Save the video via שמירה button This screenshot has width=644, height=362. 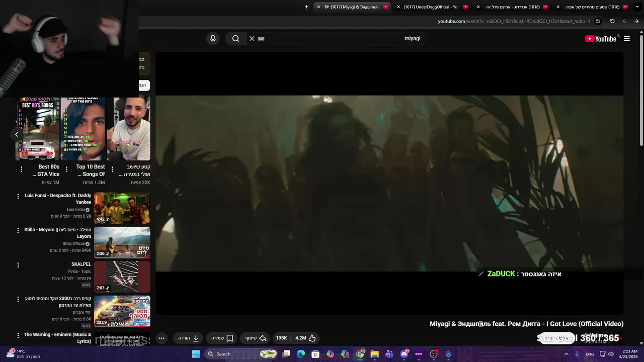pyautogui.click(x=222, y=338)
